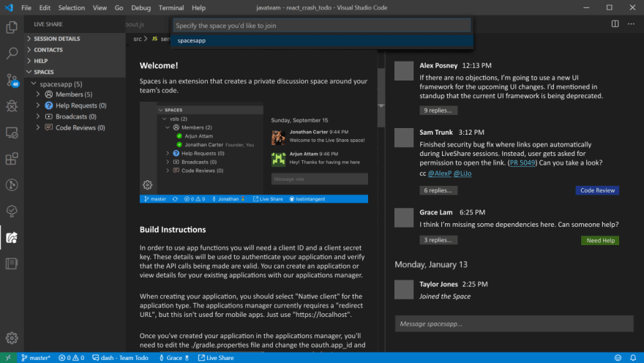
Task: Open the Terminal menu
Action: tap(171, 7)
